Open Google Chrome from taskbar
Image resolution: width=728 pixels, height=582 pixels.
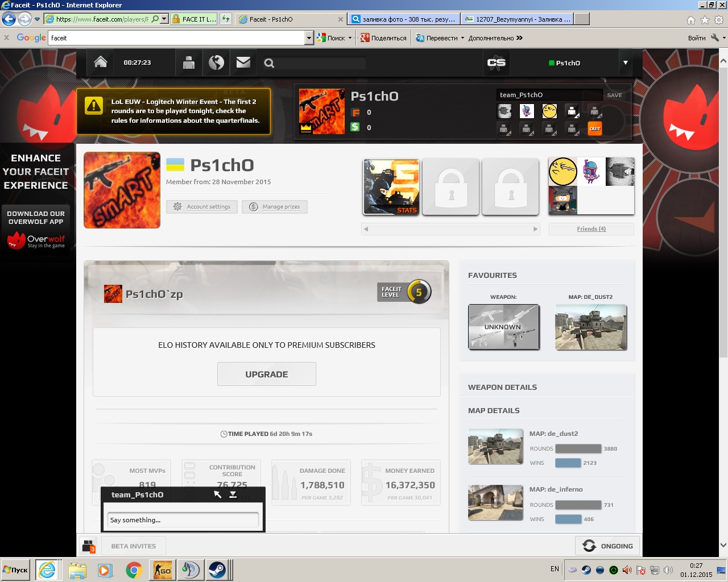(134, 570)
